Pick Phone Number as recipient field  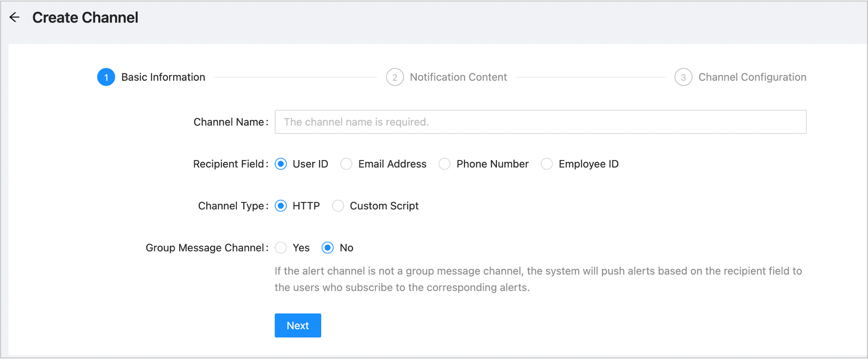pyautogui.click(x=444, y=164)
